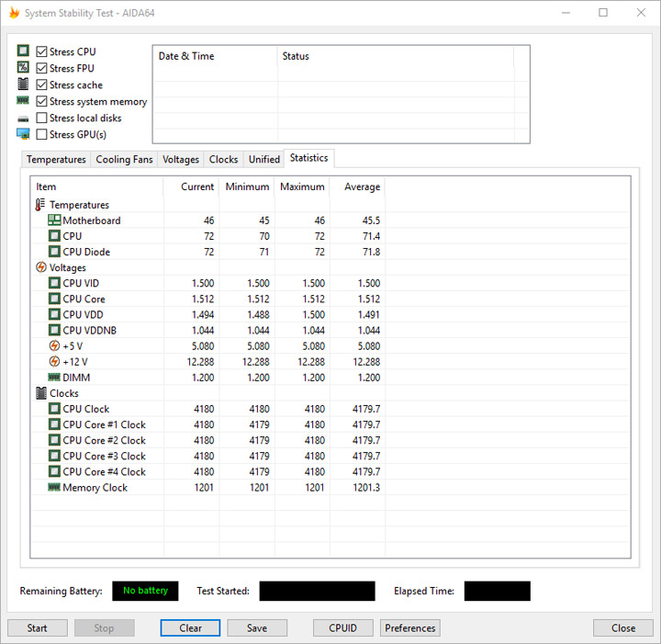Click the chip icon for Clocks group
This screenshot has width=661, height=644.
coord(41,393)
